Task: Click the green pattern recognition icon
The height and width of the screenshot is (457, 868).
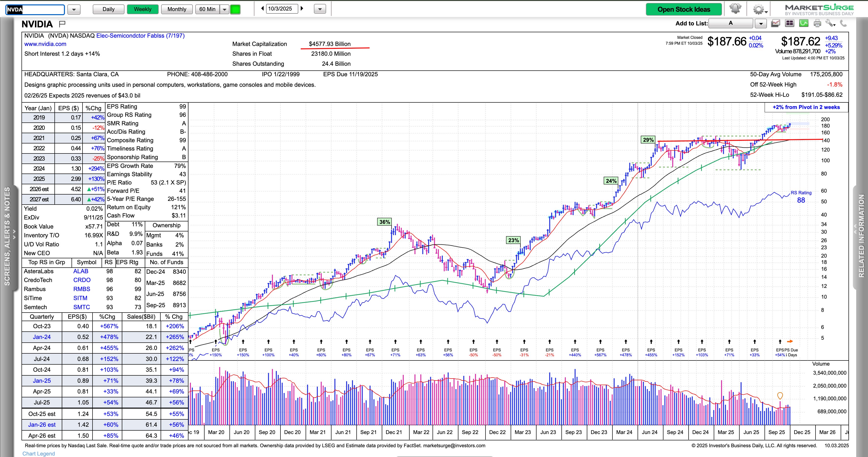Action: click(x=804, y=23)
